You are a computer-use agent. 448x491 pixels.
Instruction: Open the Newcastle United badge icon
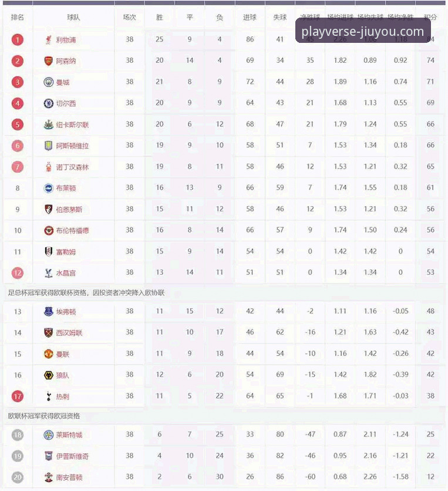(x=48, y=125)
